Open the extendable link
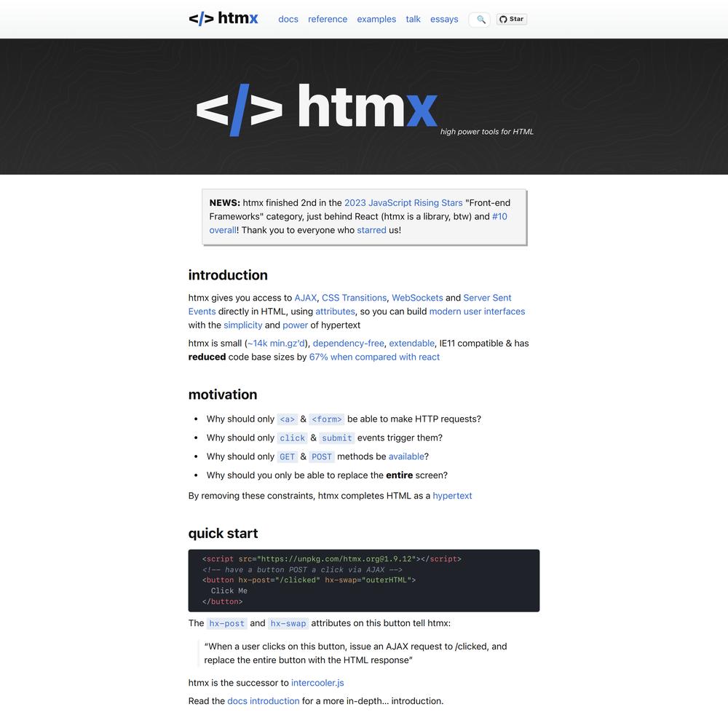The height and width of the screenshot is (728, 728). (412, 344)
